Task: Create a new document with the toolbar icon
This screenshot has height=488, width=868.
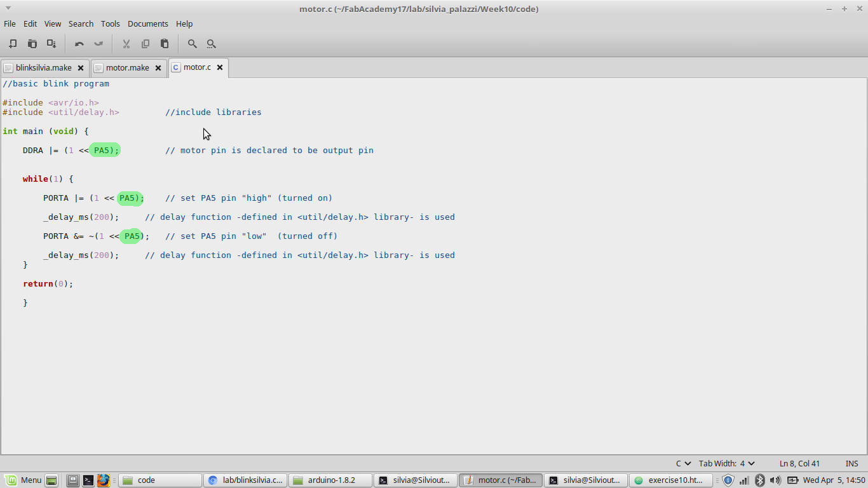Action: pyautogui.click(x=13, y=44)
